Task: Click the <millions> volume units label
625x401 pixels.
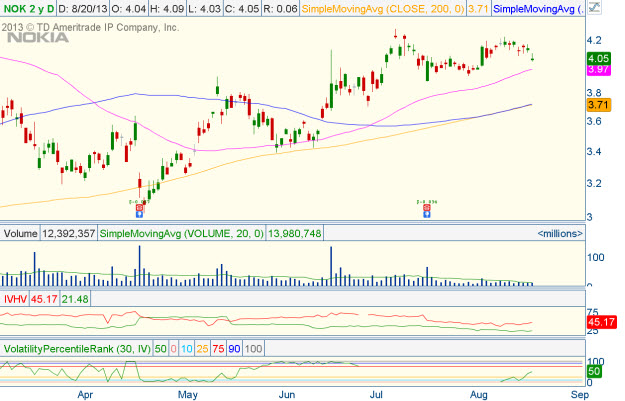Action: [556, 234]
